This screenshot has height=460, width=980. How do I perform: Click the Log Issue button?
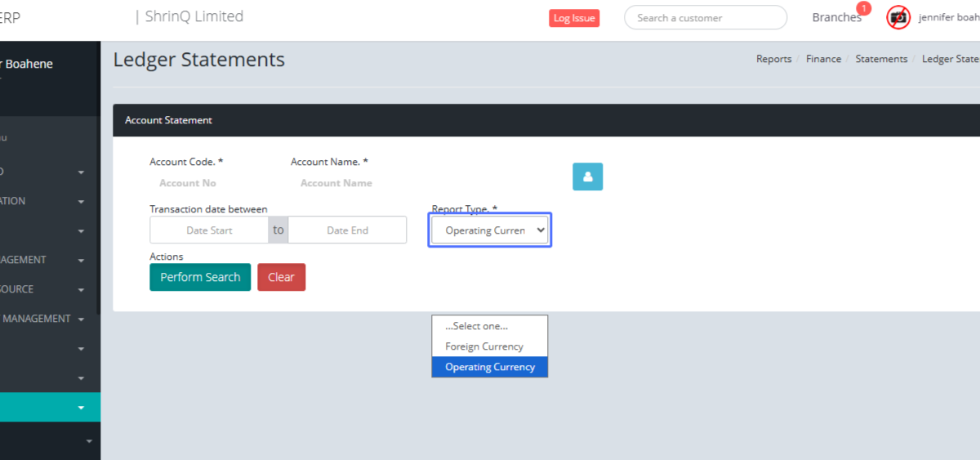[573, 18]
